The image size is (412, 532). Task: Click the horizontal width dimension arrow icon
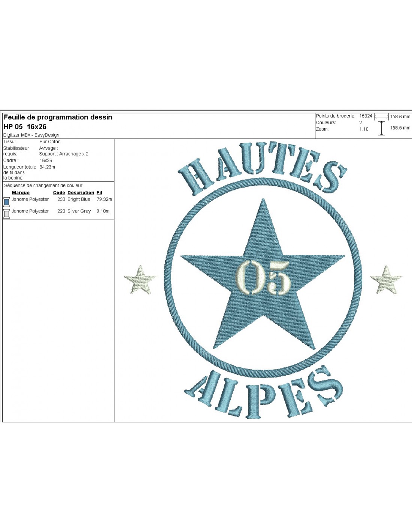coord(381,117)
